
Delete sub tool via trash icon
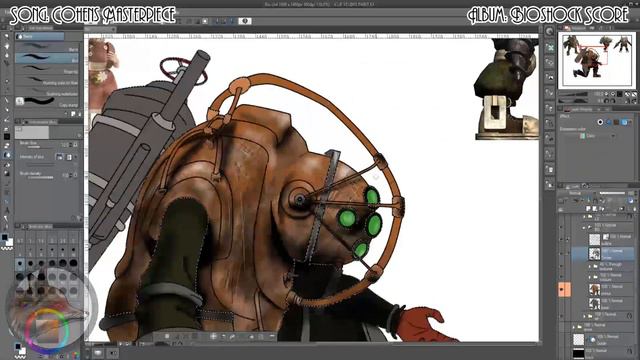(79, 114)
